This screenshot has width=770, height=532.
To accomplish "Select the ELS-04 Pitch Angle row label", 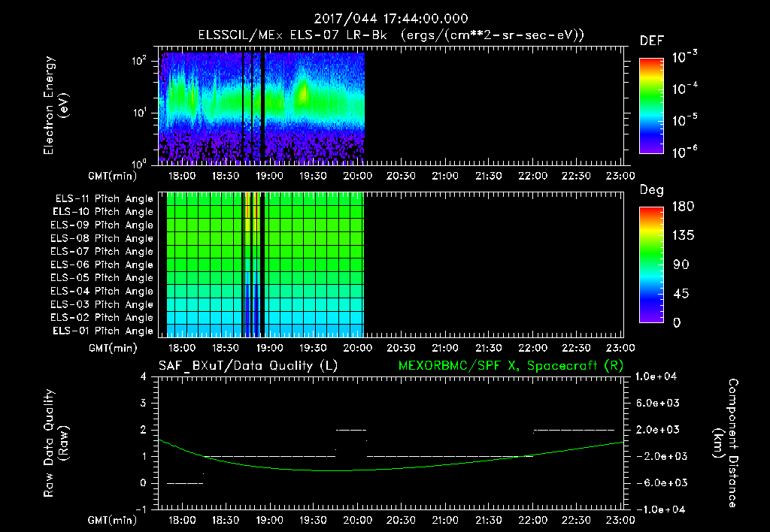I will [x=102, y=291].
